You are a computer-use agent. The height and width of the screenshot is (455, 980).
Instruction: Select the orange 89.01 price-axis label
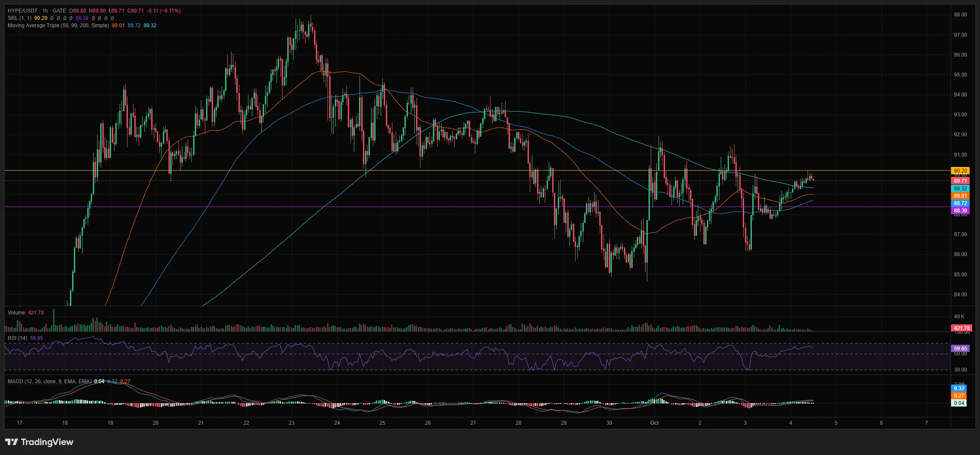[x=960, y=196]
